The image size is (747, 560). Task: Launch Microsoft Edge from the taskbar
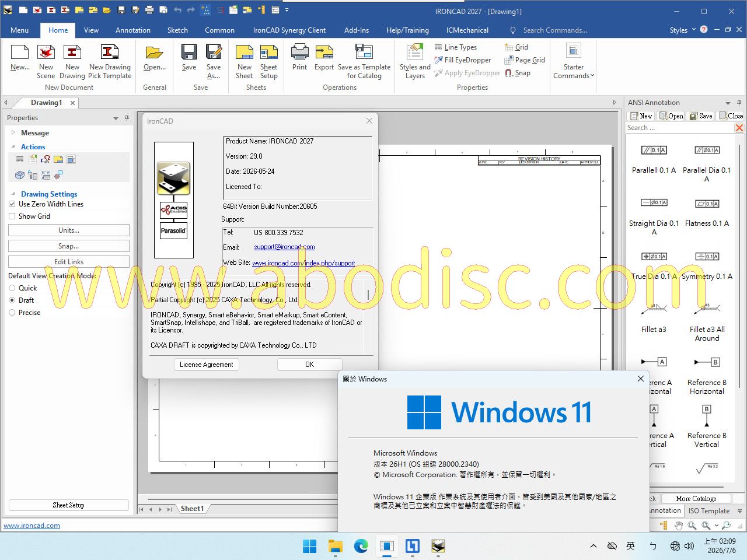[361, 546]
